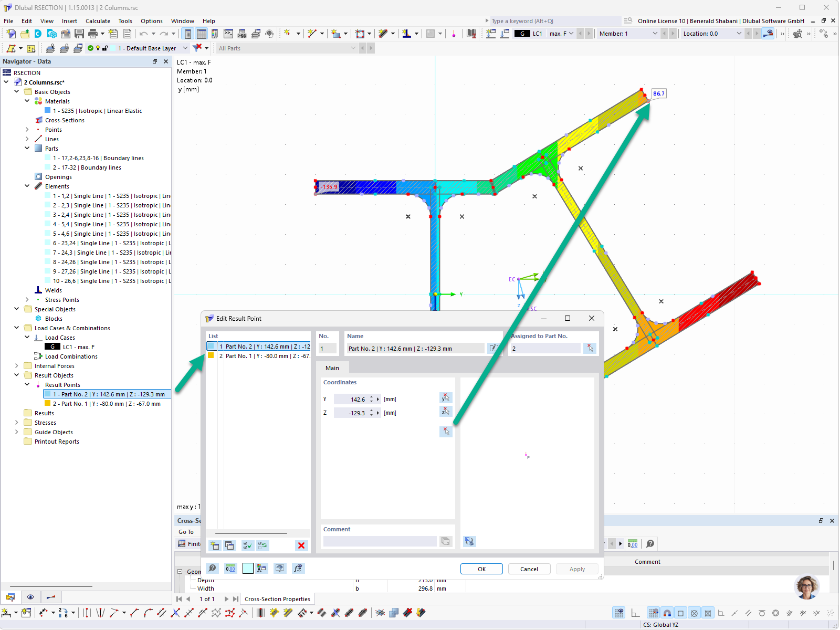Open the All Parts dropdown

(x=353, y=48)
